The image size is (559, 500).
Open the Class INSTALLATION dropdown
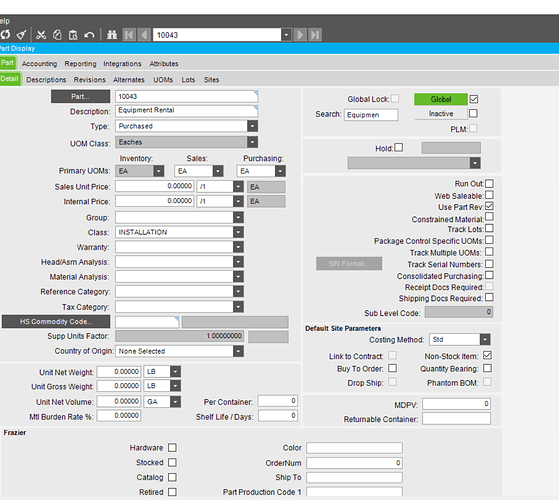(x=238, y=232)
